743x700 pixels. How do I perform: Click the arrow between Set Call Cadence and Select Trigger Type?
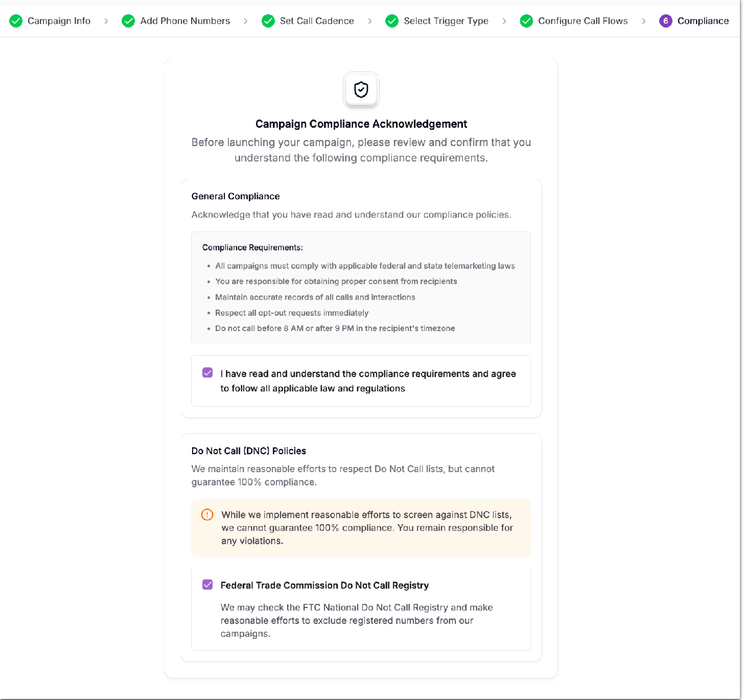(x=370, y=21)
